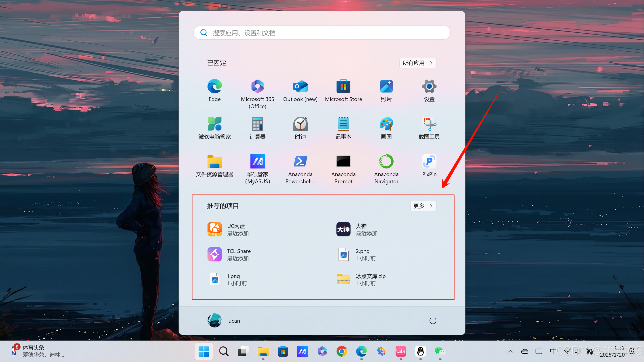Open Chrome from the taskbar
Viewport: 644px width, 362px height.
pos(341,351)
